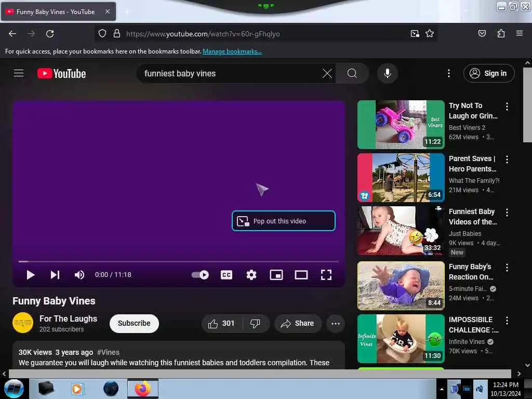Image resolution: width=532 pixels, height=399 pixels.
Task: Open the Windows Start button
Action: 14,389
